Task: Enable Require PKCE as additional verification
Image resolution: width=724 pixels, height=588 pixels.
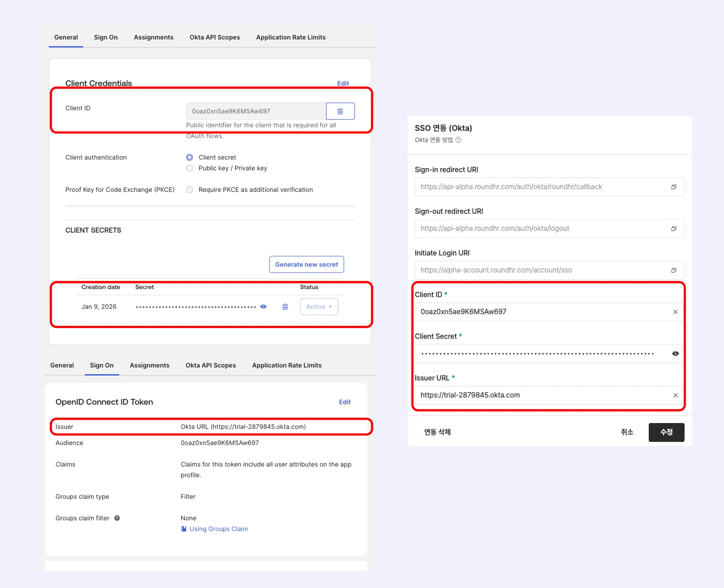Action: click(190, 190)
